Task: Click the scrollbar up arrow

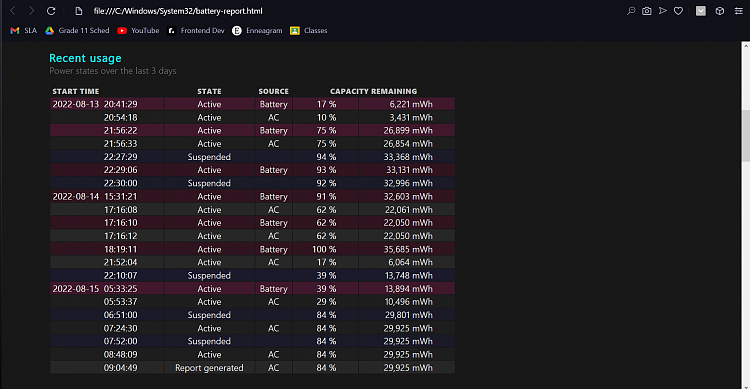Action: click(x=746, y=45)
